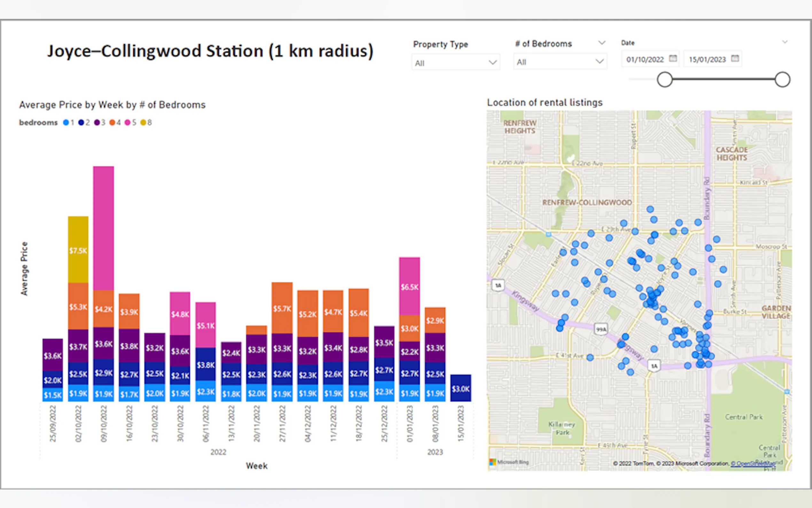Open the Property Type dropdown
Viewport: 812px width, 508px height.
(x=456, y=62)
